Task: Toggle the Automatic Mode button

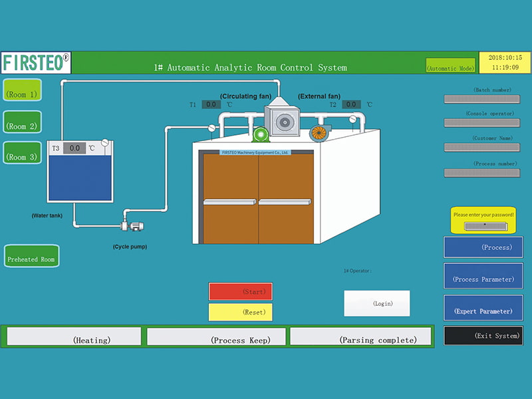Action: pos(450,66)
